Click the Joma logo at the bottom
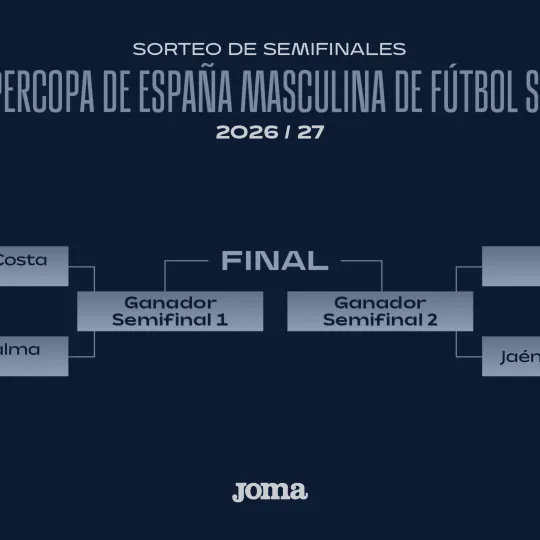 pyautogui.click(x=270, y=492)
